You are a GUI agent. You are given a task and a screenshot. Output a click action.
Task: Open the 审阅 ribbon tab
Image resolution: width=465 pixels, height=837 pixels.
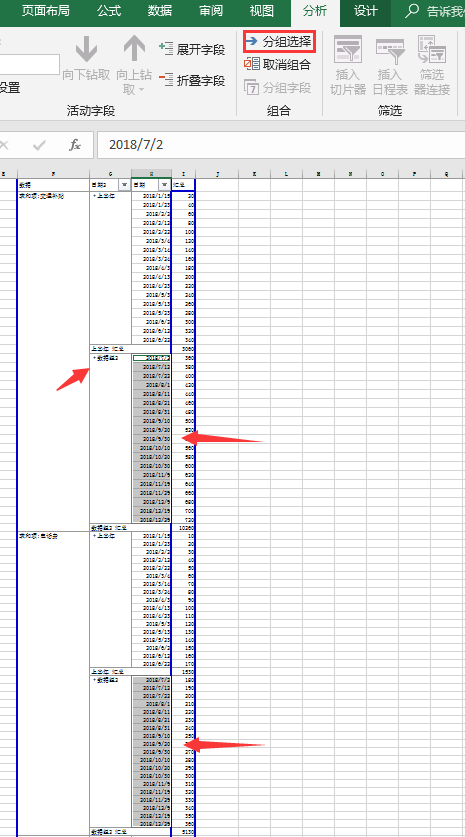point(211,11)
